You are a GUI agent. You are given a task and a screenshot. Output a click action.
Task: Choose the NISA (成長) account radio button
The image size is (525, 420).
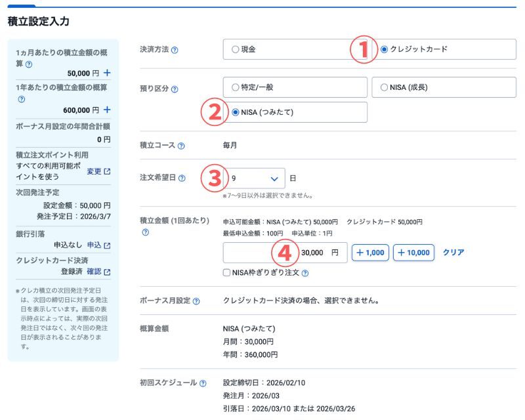pyautogui.click(x=384, y=88)
